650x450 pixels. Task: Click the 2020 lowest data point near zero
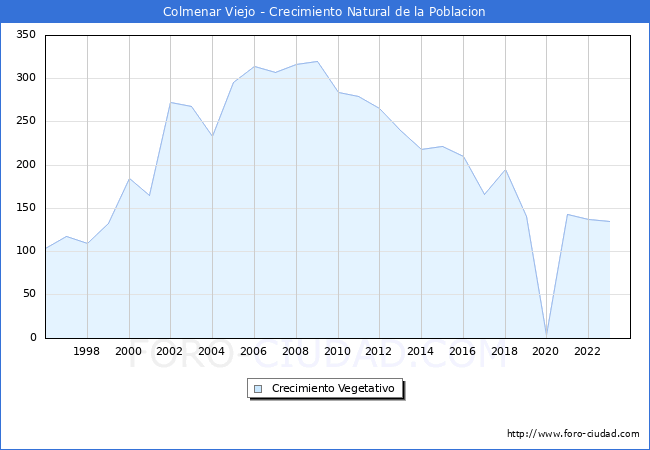546,335
